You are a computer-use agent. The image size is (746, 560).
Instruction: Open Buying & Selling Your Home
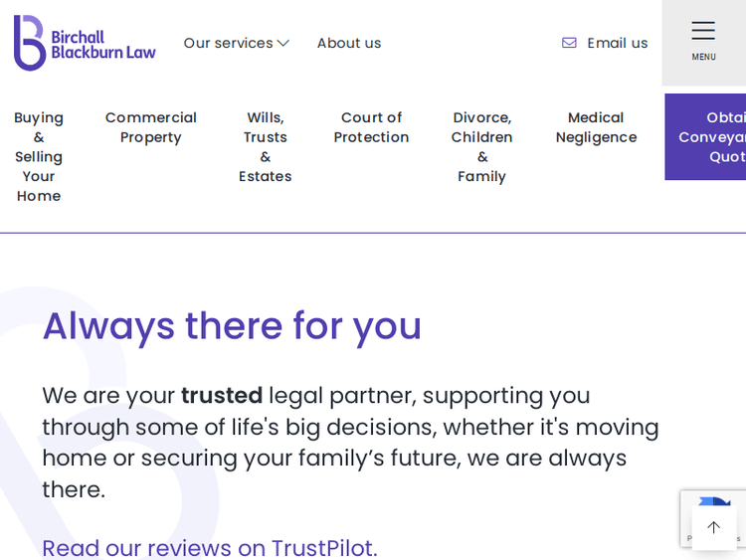click(x=39, y=156)
